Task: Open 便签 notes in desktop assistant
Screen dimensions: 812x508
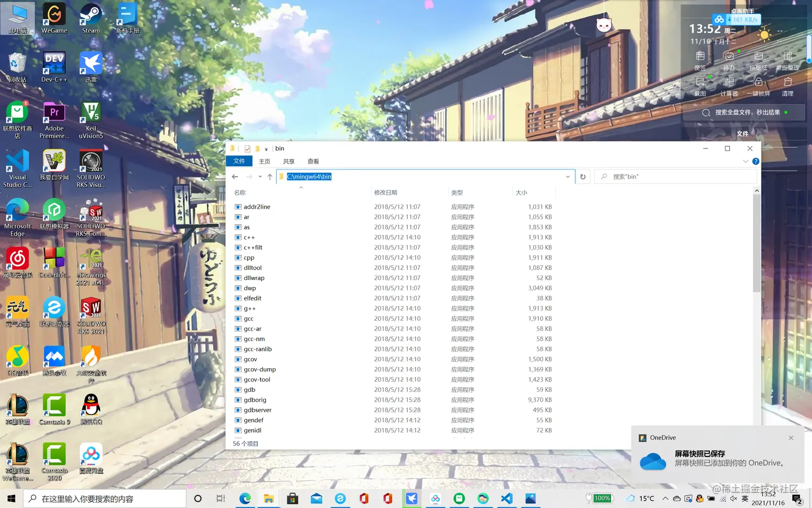Action: pyautogui.click(x=700, y=61)
